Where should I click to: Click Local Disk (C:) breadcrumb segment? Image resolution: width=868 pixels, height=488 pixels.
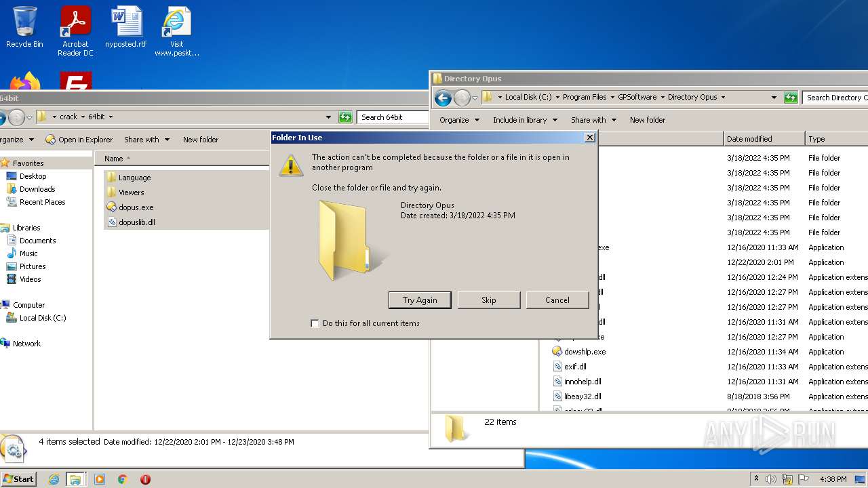tap(528, 97)
